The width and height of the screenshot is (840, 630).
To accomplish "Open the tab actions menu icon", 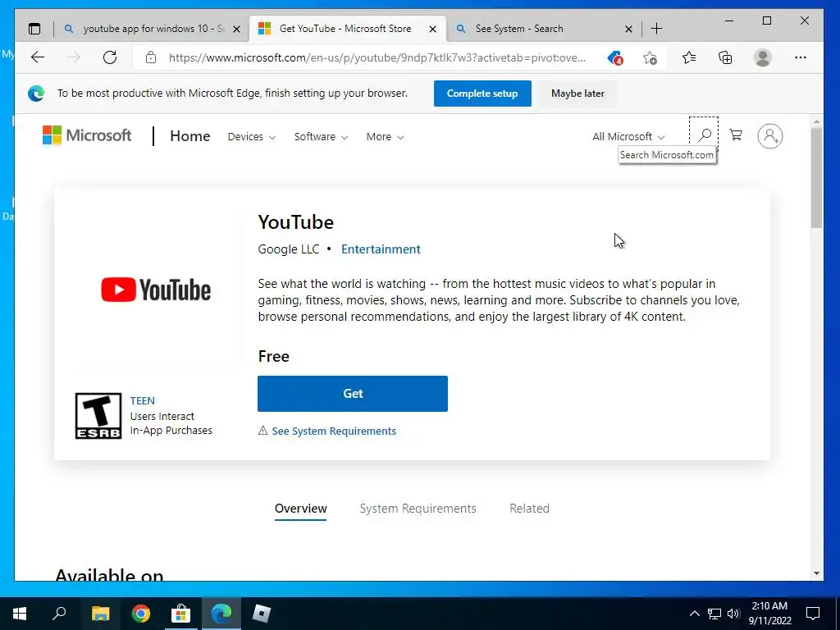I will click(34, 29).
